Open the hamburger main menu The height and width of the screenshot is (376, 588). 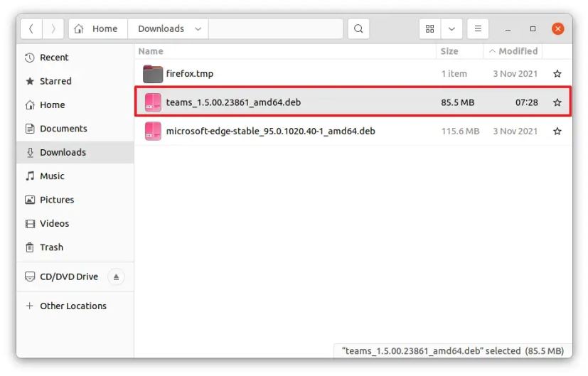(x=478, y=29)
